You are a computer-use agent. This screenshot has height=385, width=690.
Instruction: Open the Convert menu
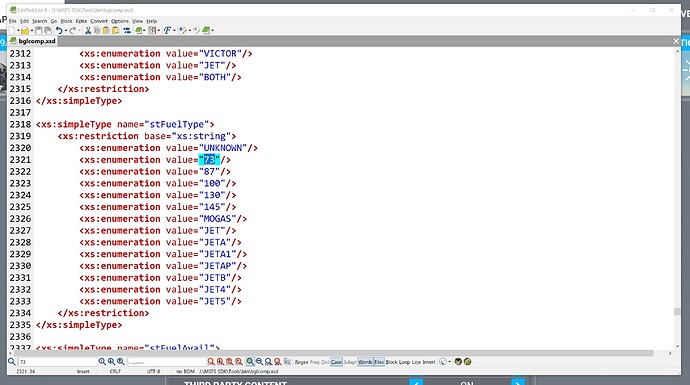99,21
